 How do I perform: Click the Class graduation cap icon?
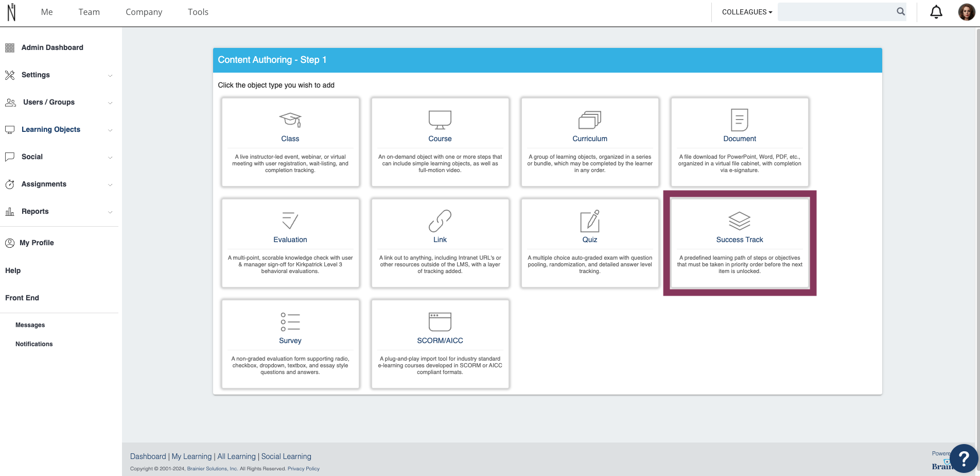coord(290,120)
